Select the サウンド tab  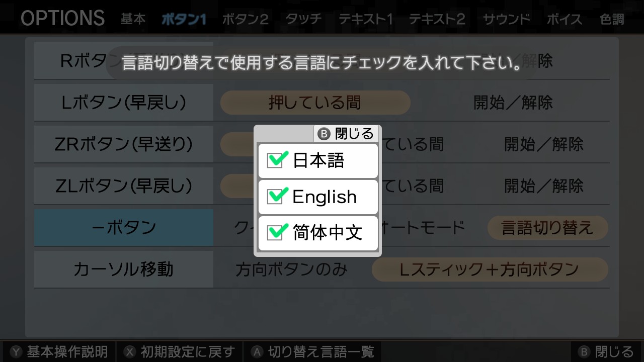507,19
